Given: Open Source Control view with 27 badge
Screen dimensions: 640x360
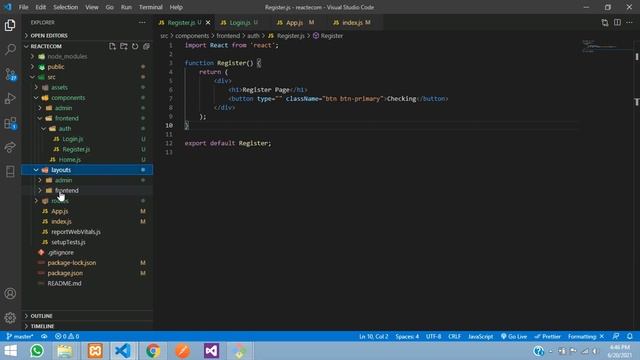Looking at the screenshot, I should pyautogui.click(x=10, y=74).
